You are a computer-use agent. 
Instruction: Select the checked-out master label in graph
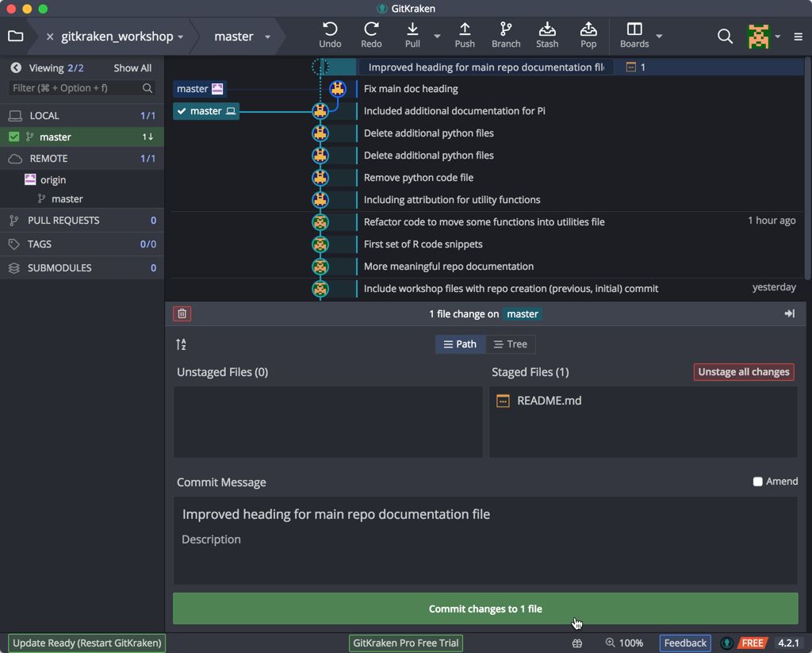(x=206, y=111)
